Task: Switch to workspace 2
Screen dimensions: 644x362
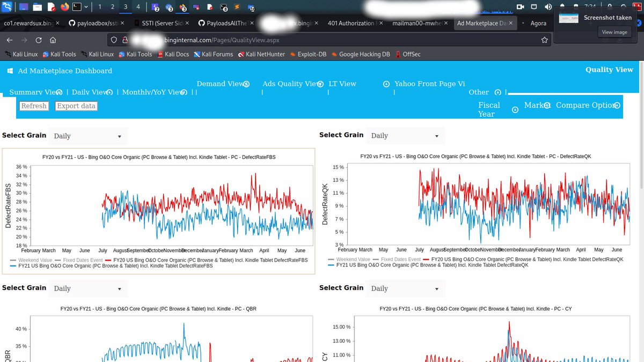Action: (112, 7)
